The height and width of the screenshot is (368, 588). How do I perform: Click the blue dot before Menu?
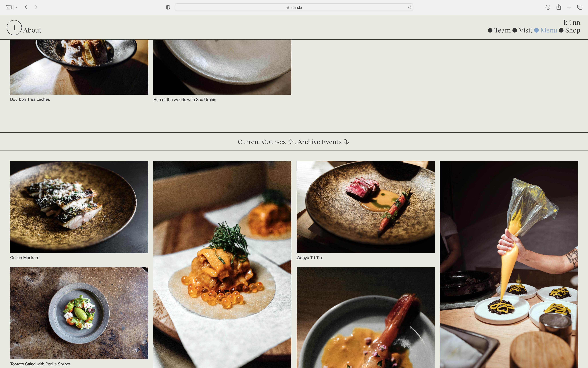click(x=536, y=30)
